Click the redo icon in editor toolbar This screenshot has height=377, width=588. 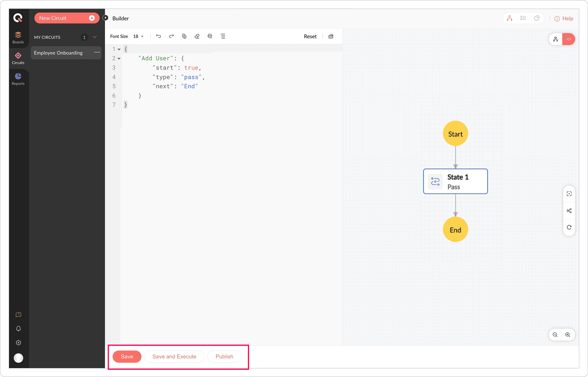(171, 36)
